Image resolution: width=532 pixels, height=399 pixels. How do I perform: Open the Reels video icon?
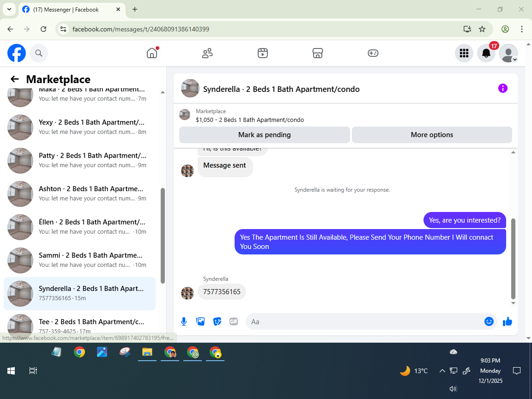[x=263, y=53]
